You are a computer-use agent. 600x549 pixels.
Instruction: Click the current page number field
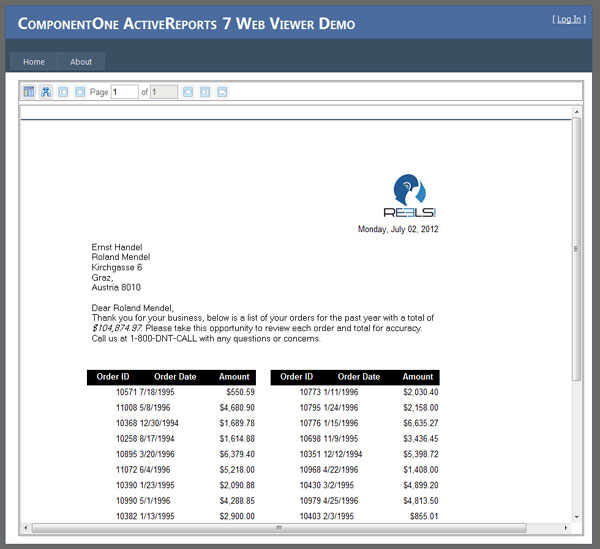click(125, 92)
